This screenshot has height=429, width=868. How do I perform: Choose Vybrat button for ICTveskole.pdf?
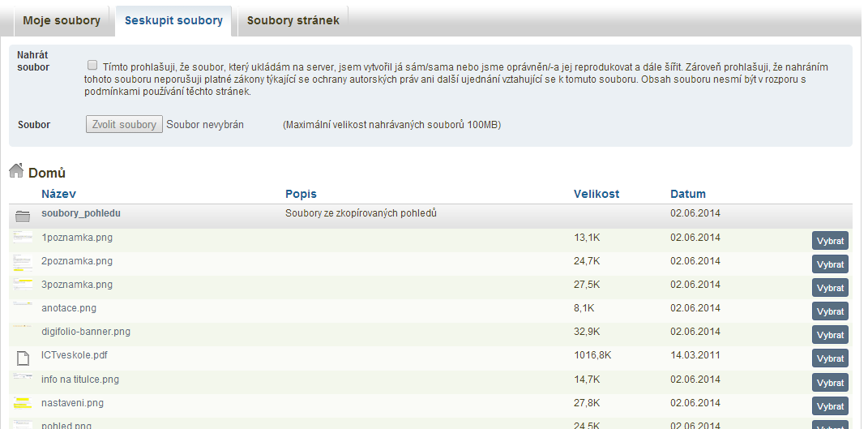click(830, 358)
